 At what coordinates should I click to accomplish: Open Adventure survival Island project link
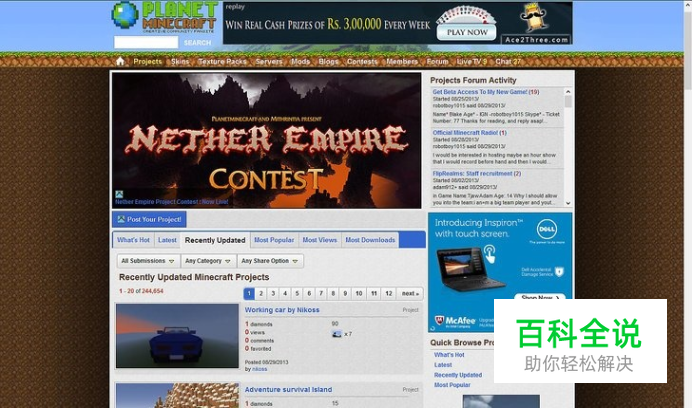pos(288,389)
